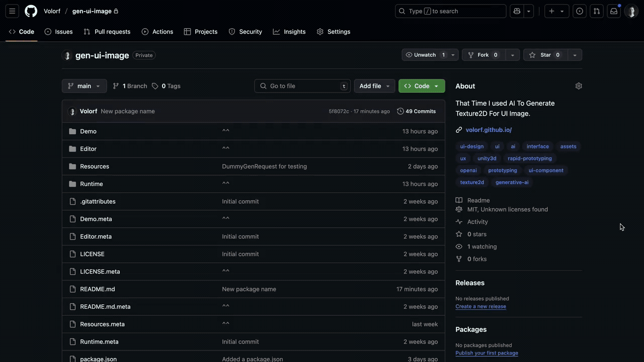Image resolution: width=644 pixels, height=362 pixels.
Task: Open the main branch selector dropdown
Action: (84, 86)
